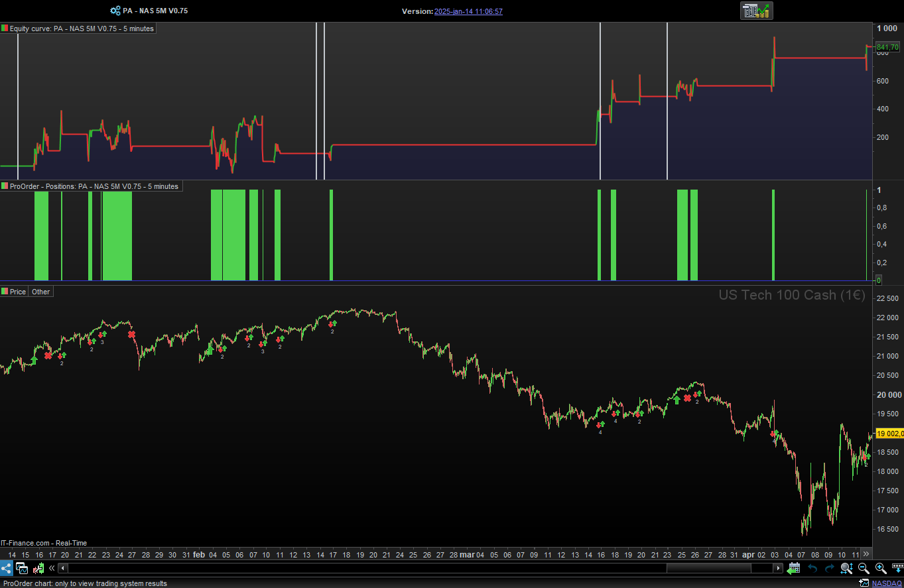Click the go-to-date calendar icon

tap(794, 568)
